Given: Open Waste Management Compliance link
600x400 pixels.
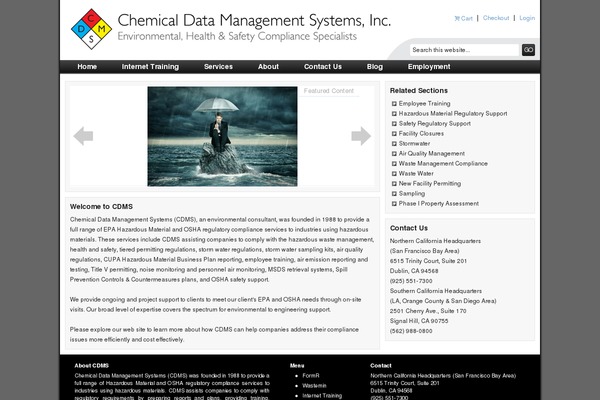Looking at the screenshot, I should pos(443,163).
